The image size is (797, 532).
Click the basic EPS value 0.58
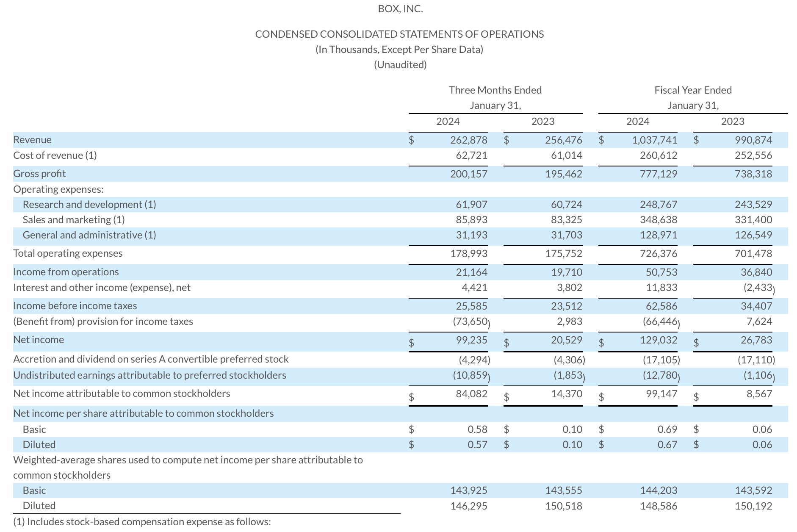tap(478, 429)
